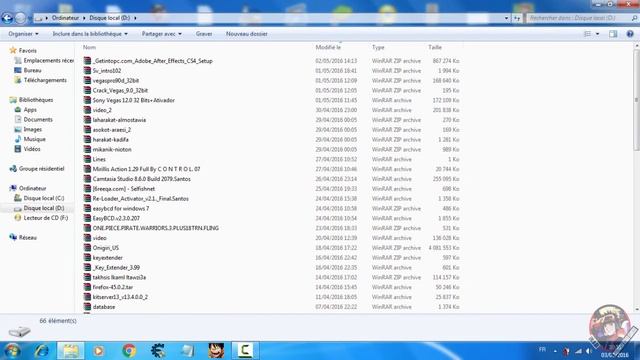640x360 pixels.
Task: Open Camtasia from the taskbar
Action: click(245, 351)
